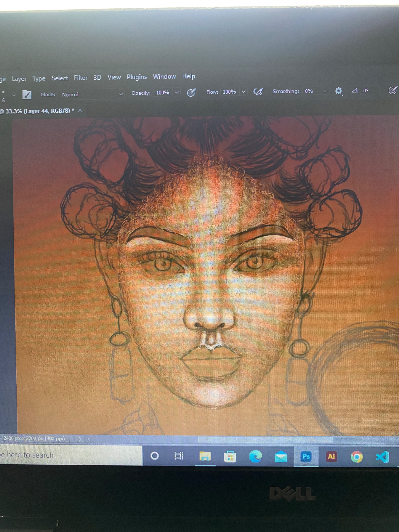Open the View menu
The height and width of the screenshot is (532, 399).
[x=114, y=77]
